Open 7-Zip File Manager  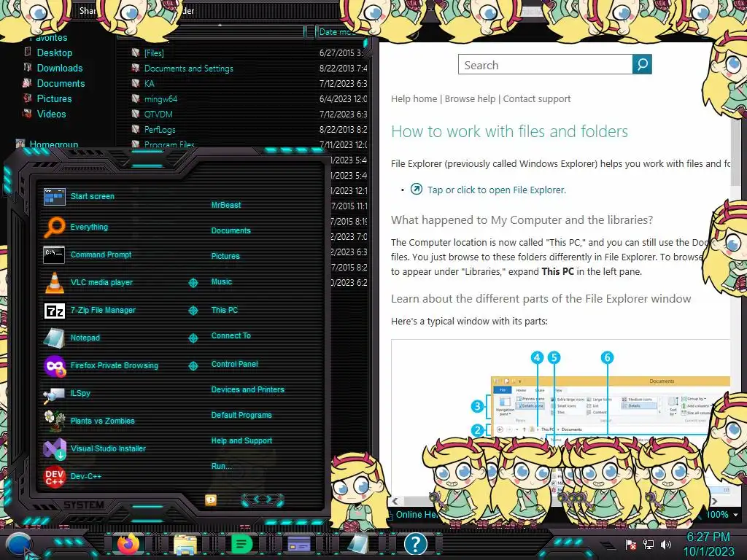click(90, 311)
